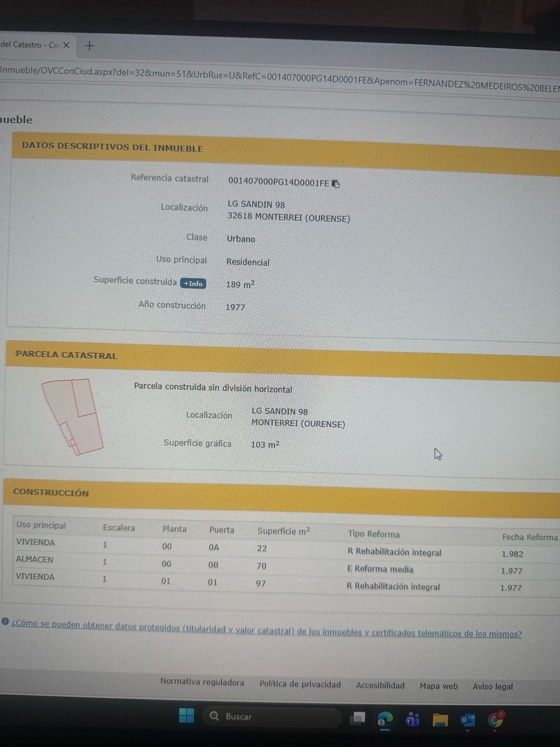Click the E Reforma media cell
The width and height of the screenshot is (560, 747).
click(x=380, y=569)
